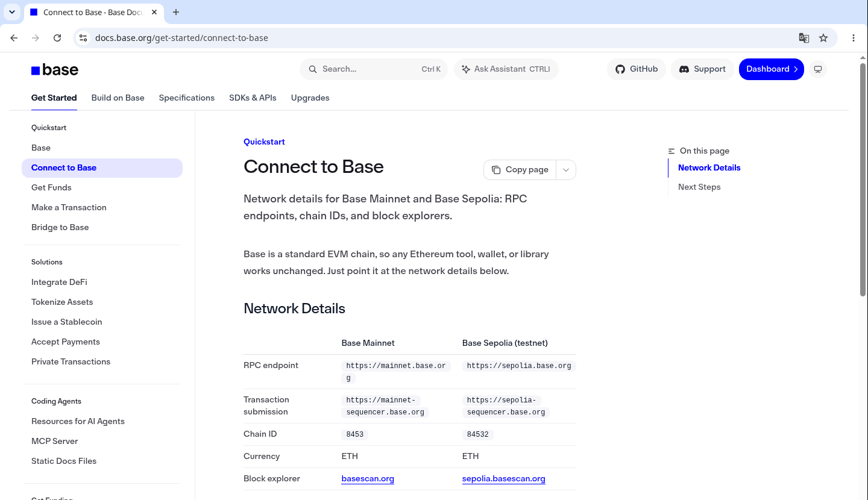Viewport: 868px width, 500px height.
Task: Focus the Search docs field
Action: point(374,69)
